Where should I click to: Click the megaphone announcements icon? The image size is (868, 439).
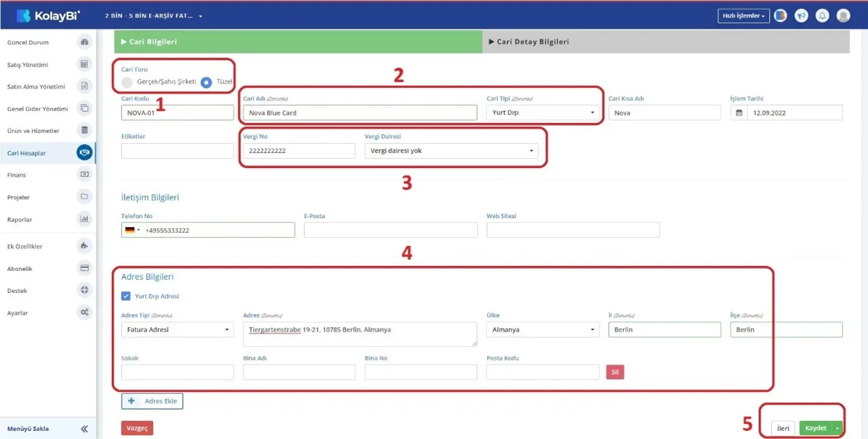point(801,16)
